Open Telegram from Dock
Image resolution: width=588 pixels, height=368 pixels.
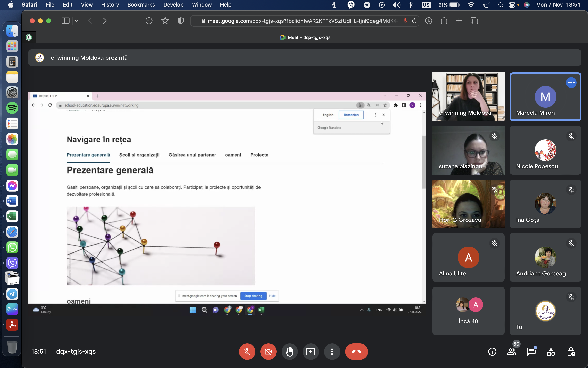point(12,294)
